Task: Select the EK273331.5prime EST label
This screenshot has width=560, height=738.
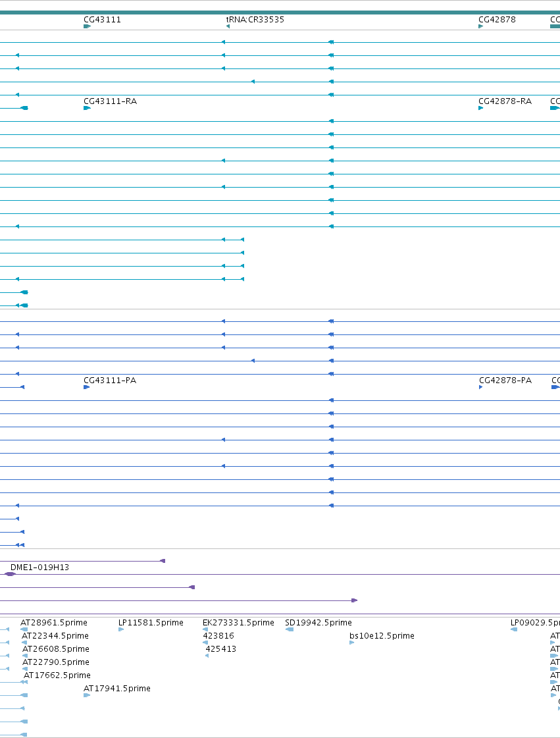Action: click(238, 623)
